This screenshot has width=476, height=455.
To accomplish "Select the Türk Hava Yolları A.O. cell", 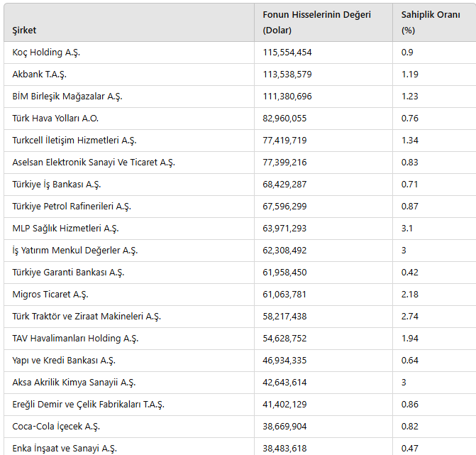I will coord(55,119).
